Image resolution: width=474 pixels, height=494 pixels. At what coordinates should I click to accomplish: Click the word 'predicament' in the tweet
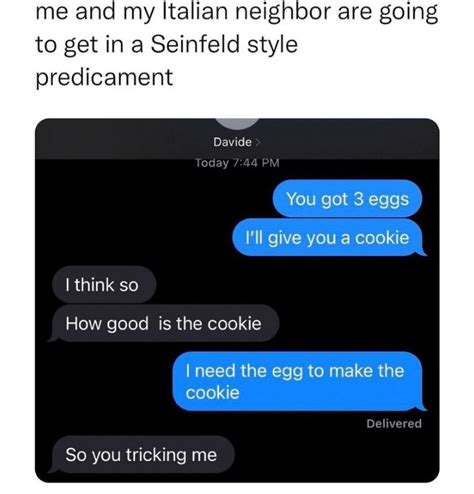104,78
